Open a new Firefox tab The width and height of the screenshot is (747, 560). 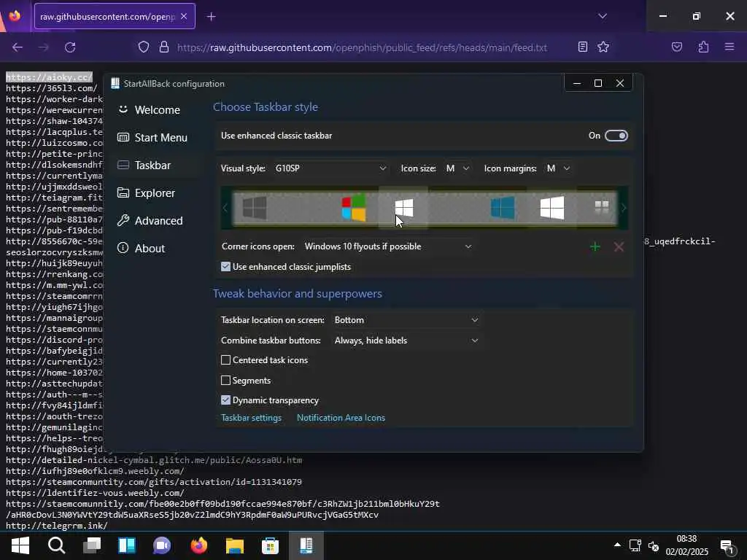211,17
